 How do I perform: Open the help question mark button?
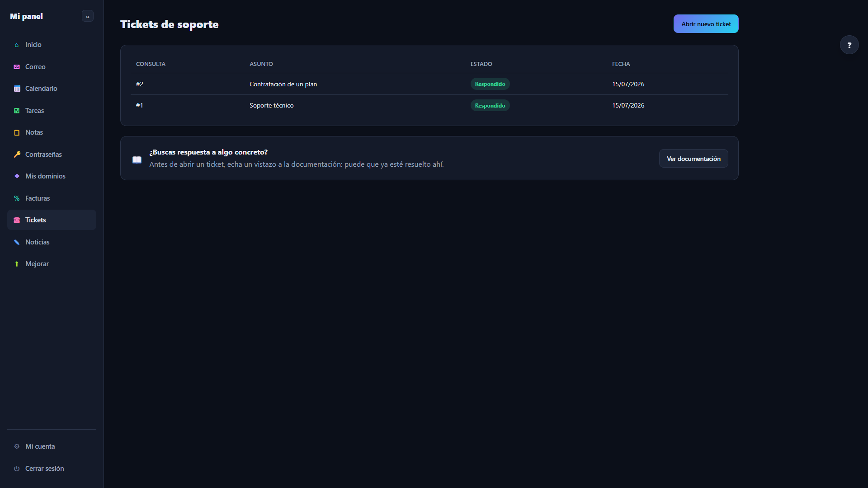coord(849,45)
